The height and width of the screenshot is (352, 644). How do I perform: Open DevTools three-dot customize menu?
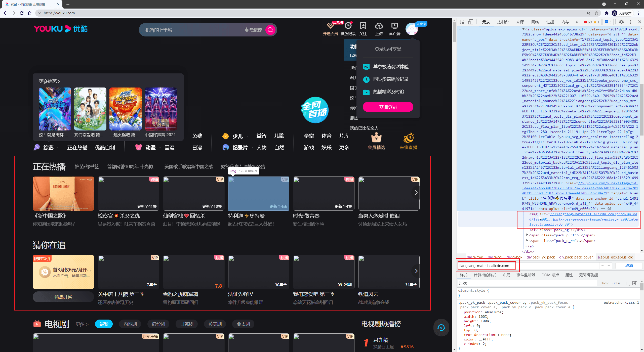630,22
